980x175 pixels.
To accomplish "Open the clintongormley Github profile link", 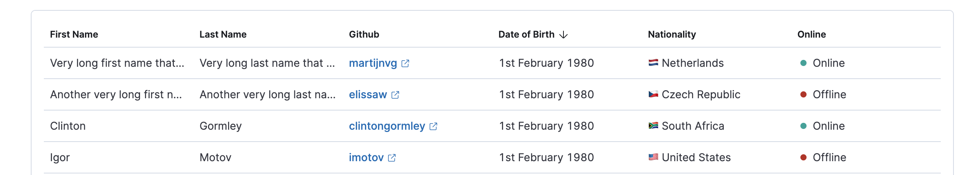I will tap(387, 126).
